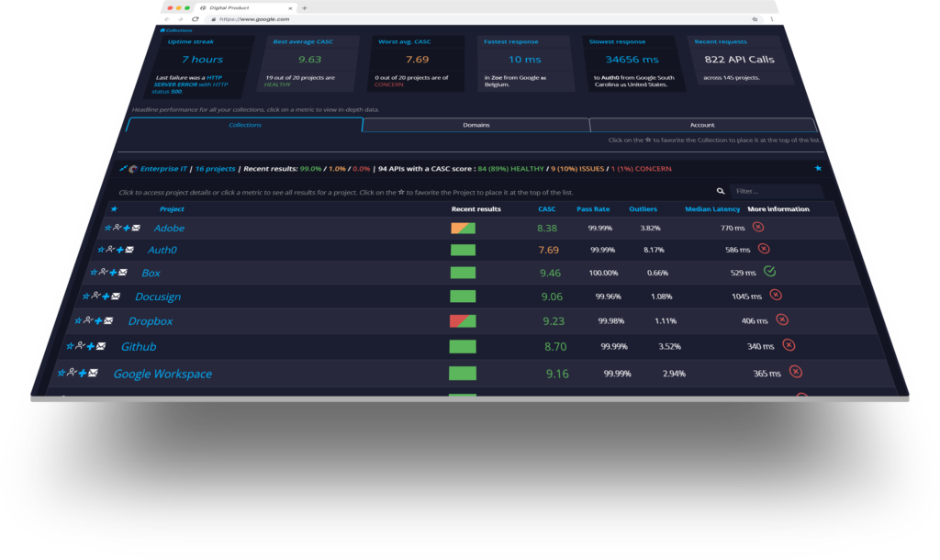The image size is (940, 560).
Task: Click the envelope icon in the Dropbox row
Action: (x=108, y=320)
